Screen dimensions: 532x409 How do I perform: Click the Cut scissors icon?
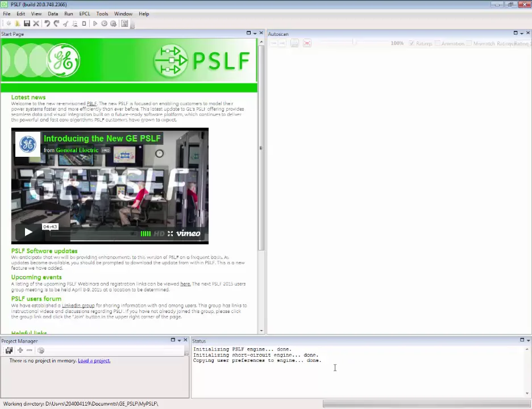click(65, 23)
